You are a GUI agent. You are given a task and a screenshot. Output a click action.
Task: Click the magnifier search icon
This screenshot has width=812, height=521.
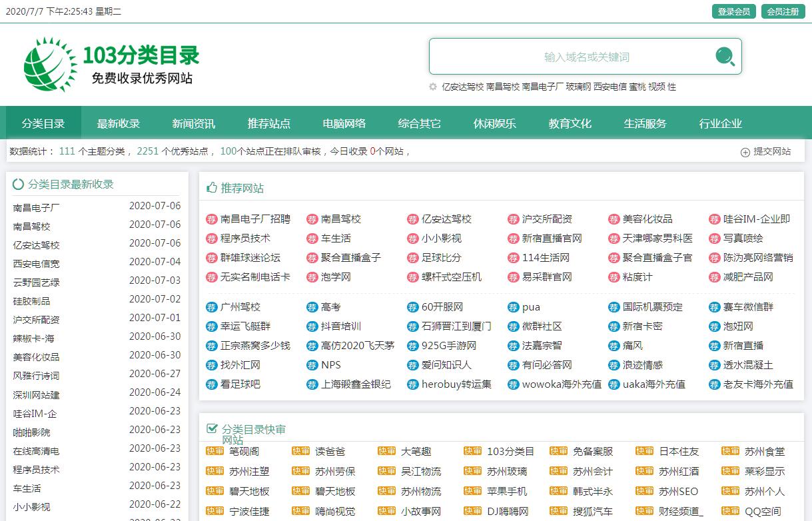pos(725,57)
